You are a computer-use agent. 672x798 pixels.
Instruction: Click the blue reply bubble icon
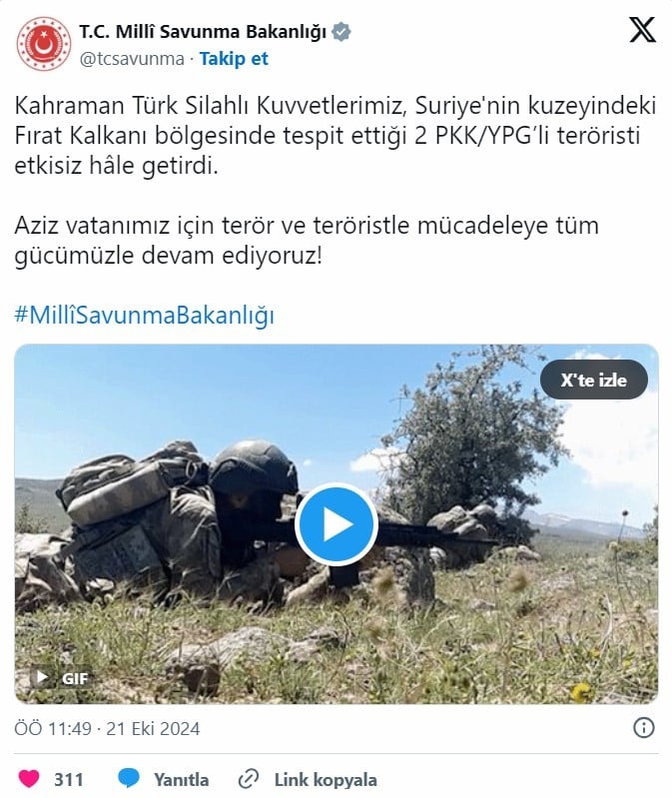[x=129, y=779]
